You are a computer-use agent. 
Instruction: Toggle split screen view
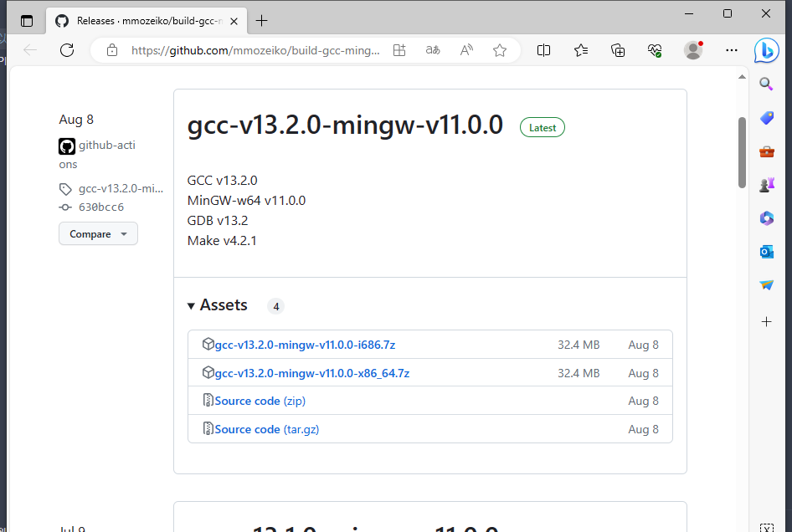point(543,50)
